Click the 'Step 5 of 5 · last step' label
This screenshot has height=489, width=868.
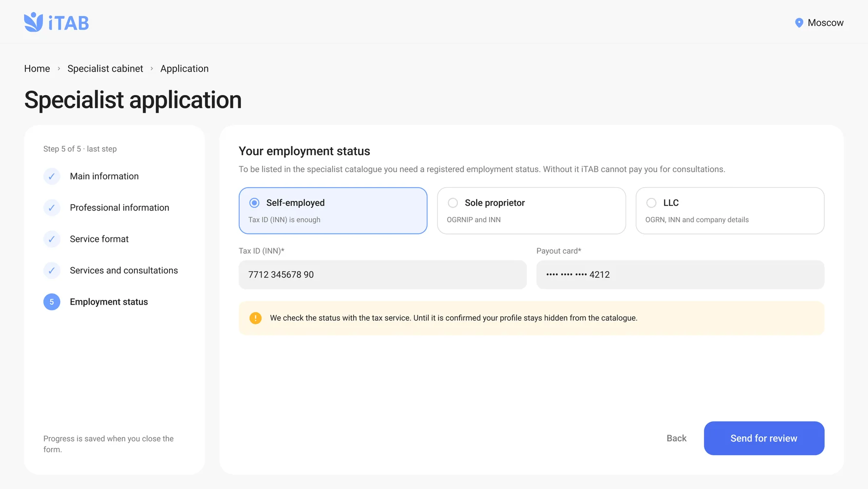pos(80,149)
